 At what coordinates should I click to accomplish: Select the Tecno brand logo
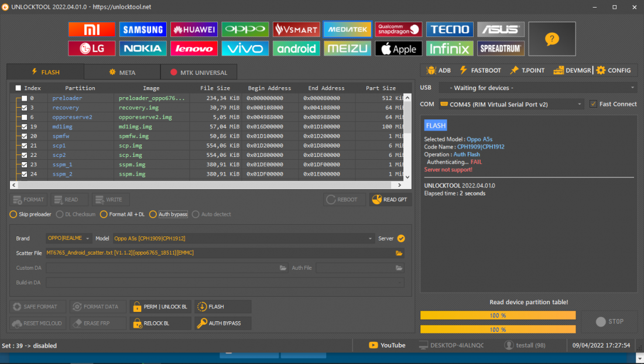[x=450, y=29]
